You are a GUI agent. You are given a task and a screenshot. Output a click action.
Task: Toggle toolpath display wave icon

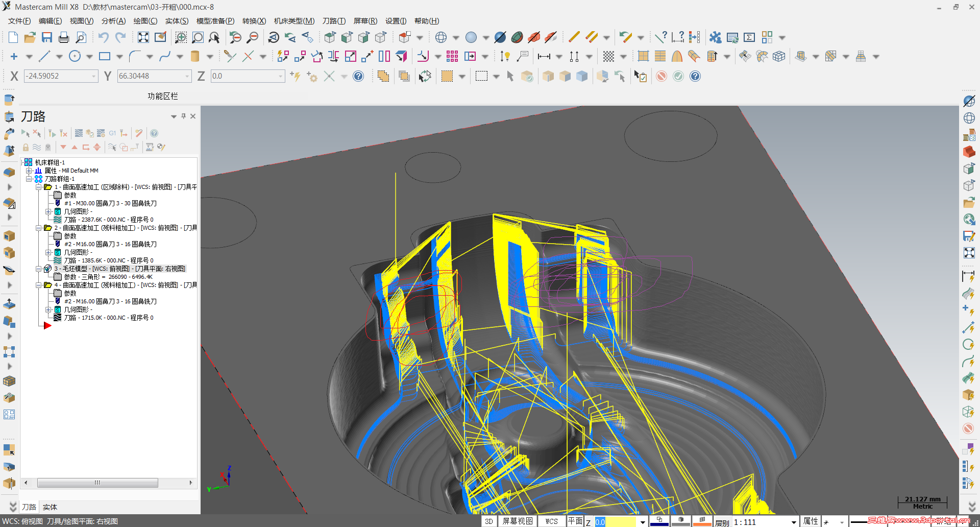click(x=37, y=147)
